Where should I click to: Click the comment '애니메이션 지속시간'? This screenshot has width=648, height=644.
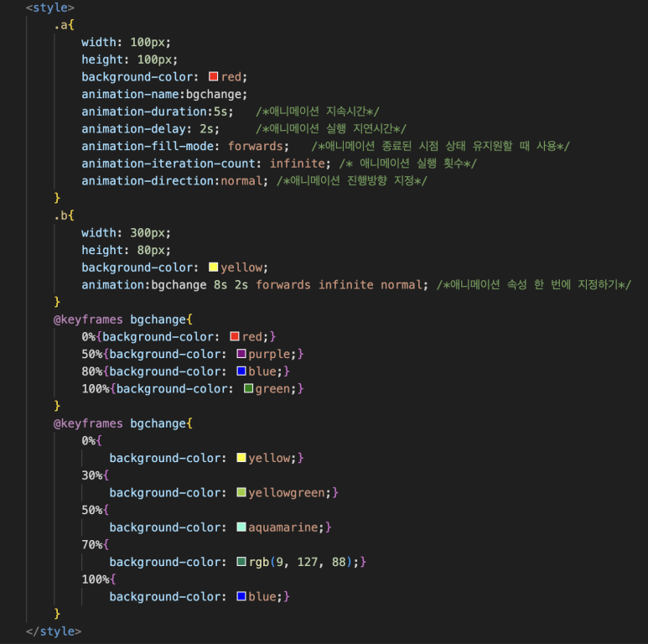[318, 112]
